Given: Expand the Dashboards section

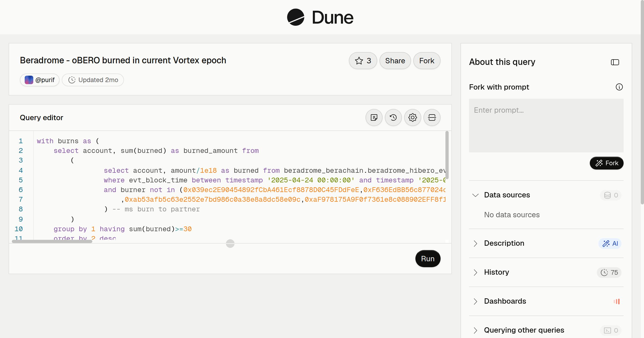Looking at the screenshot, I should pos(475,301).
